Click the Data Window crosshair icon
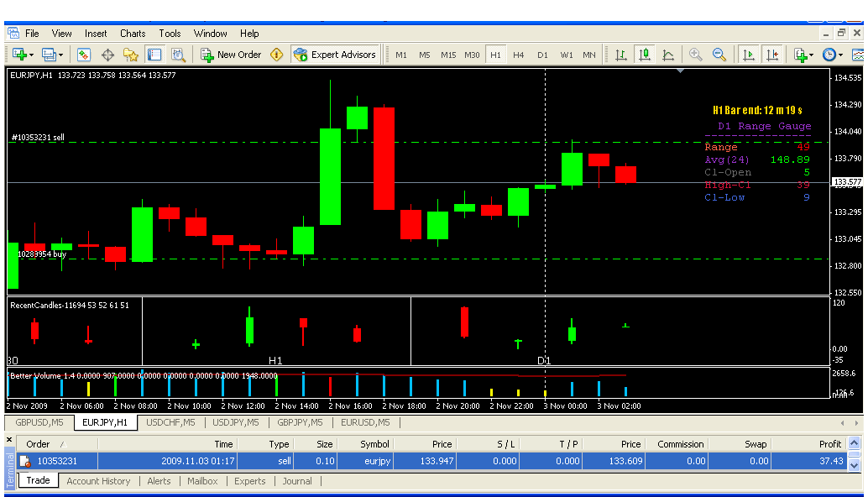 pos(107,55)
